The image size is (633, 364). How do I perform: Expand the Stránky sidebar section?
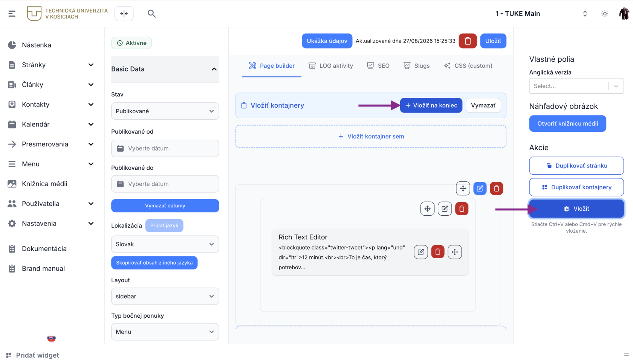[51, 65]
